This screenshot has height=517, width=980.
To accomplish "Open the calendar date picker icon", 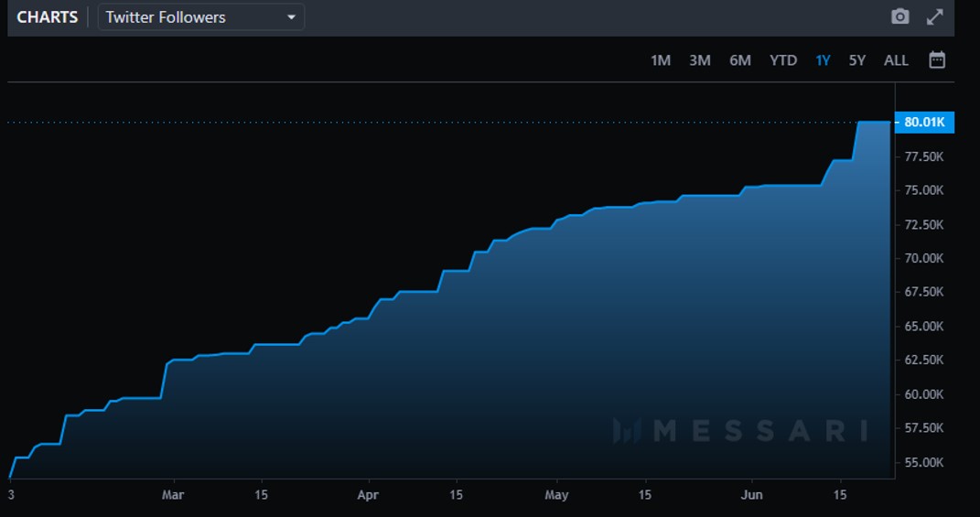I will [x=936, y=60].
